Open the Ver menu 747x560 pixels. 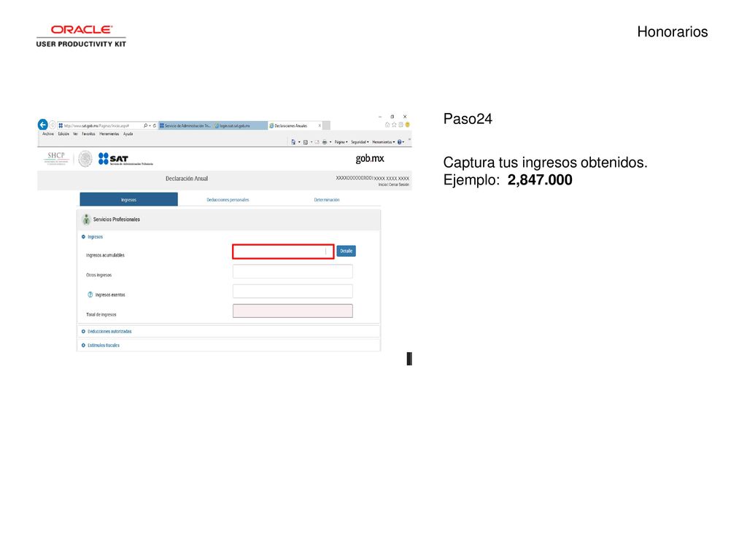pyautogui.click(x=75, y=134)
